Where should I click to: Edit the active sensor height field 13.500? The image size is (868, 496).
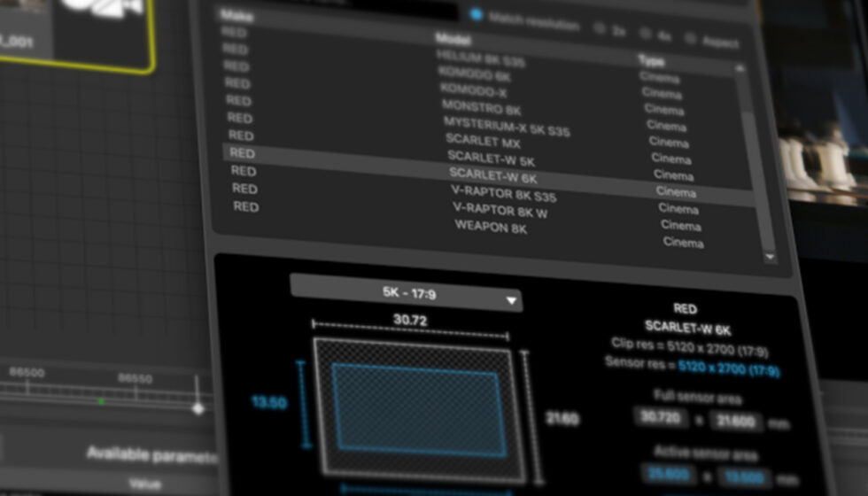click(x=743, y=477)
